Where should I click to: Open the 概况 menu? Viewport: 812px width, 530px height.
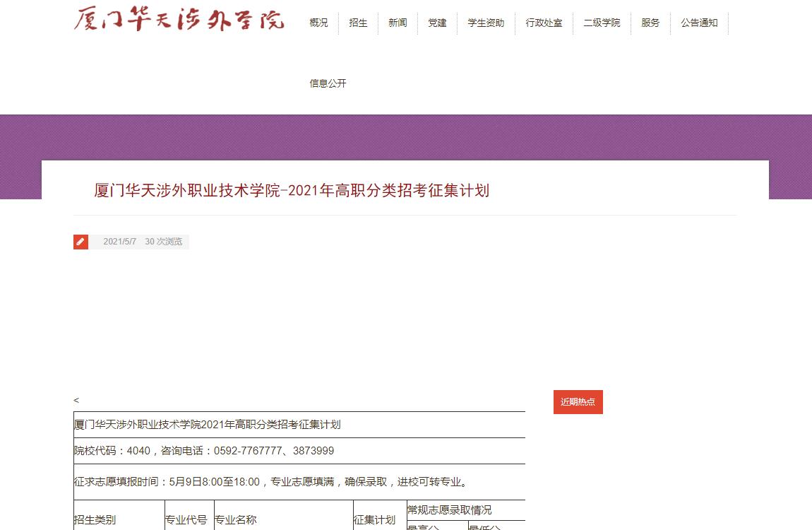[318, 23]
